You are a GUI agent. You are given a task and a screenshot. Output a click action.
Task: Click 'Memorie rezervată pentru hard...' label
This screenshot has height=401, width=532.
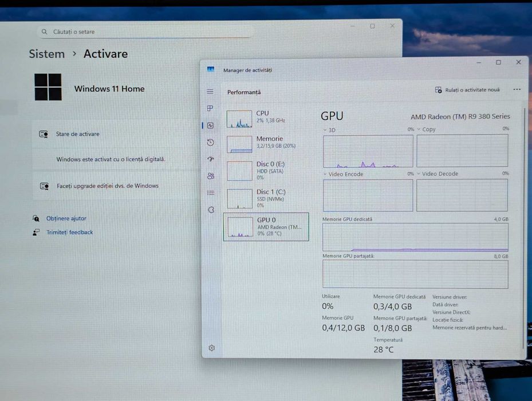click(x=470, y=328)
